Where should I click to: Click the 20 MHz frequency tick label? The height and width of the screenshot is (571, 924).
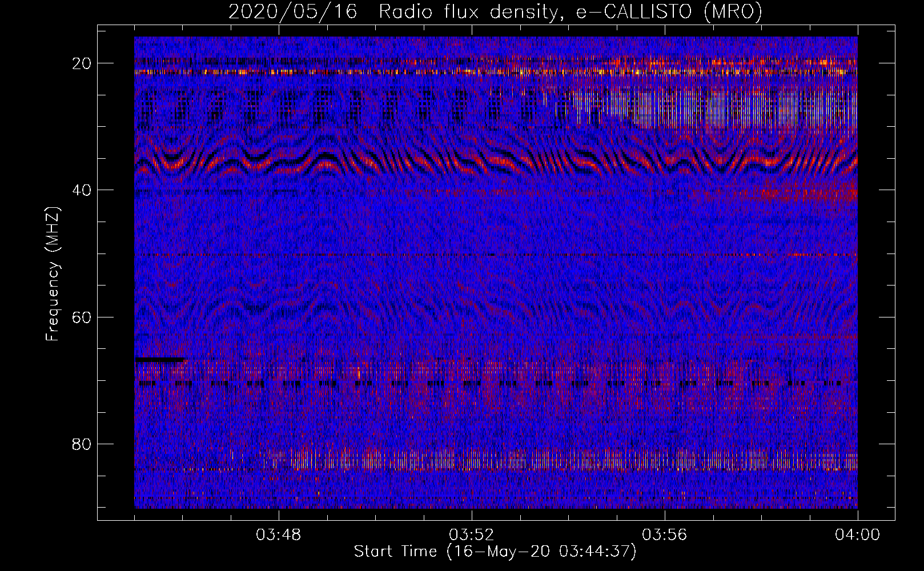[x=82, y=63]
